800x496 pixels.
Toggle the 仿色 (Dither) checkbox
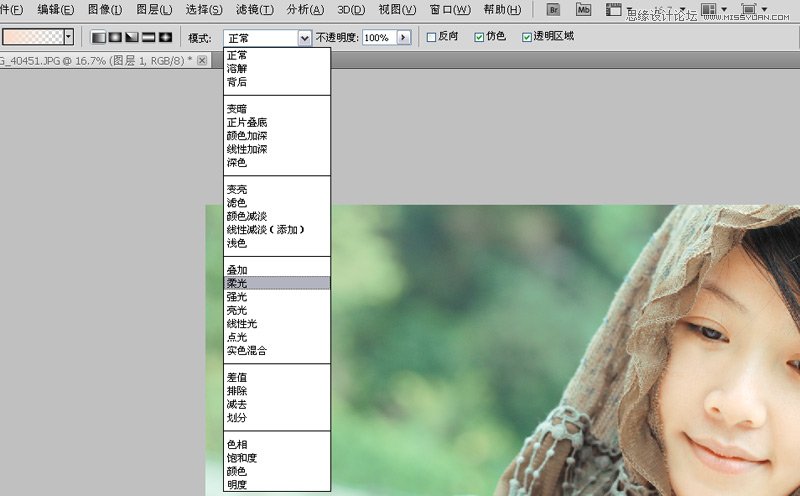[479, 37]
